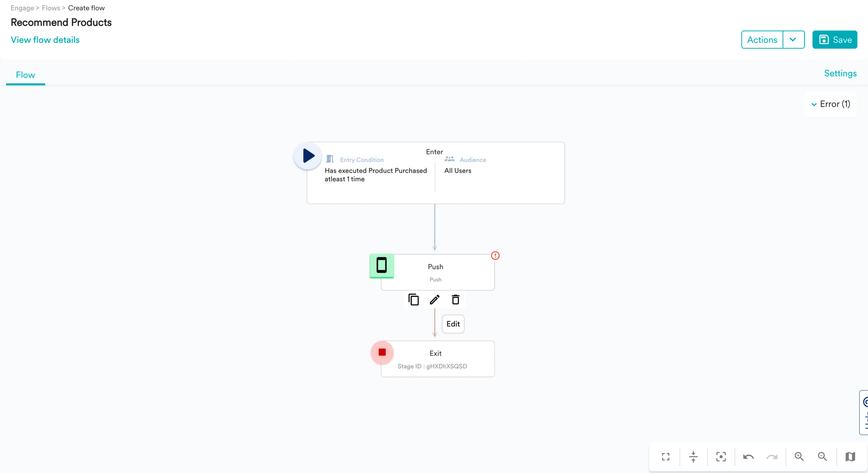Click the pencil edit icon under Push

(435, 299)
